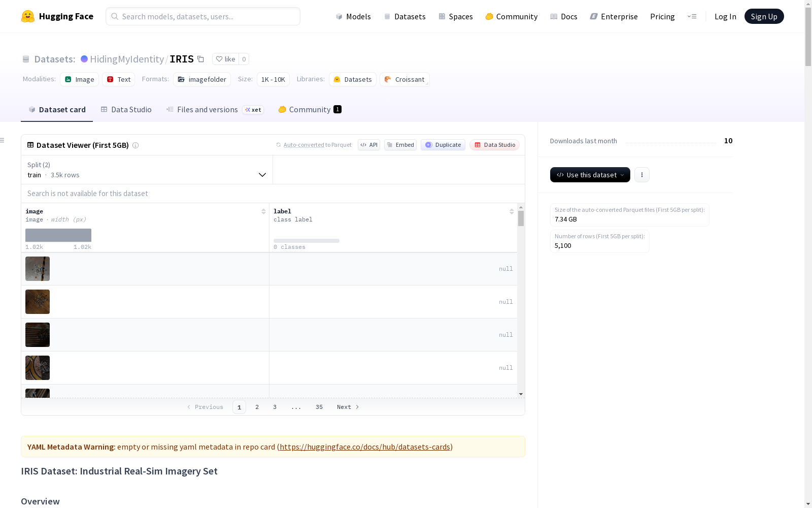Open Models in top navigation

[x=353, y=16]
